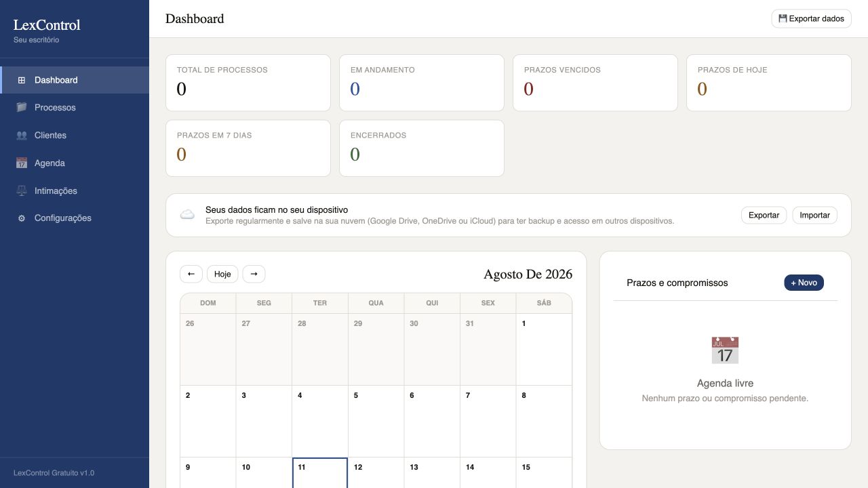This screenshot has height=488, width=868.
Task: Go to previous month with left arrow
Action: pos(191,274)
